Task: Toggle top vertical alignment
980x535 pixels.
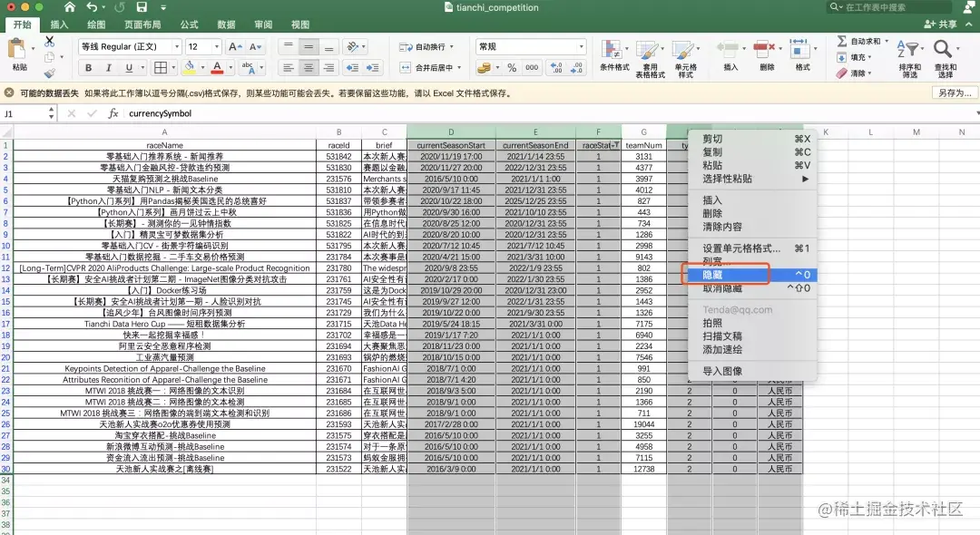Action: (x=289, y=47)
